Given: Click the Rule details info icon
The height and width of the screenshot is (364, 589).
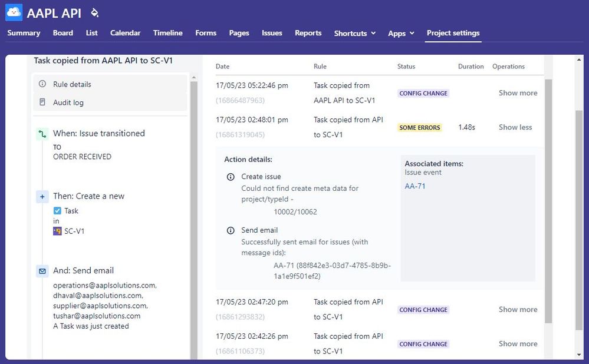Looking at the screenshot, I should pos(42,84).
